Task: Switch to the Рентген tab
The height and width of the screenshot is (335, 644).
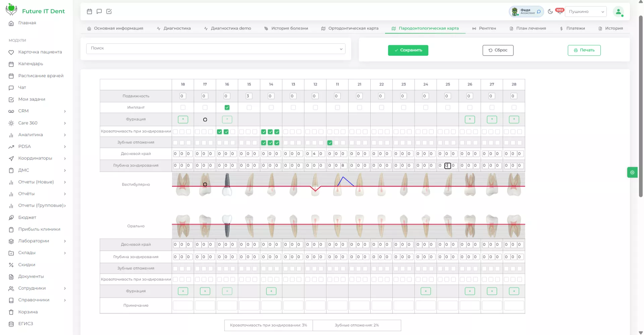Action: (484, 28)
